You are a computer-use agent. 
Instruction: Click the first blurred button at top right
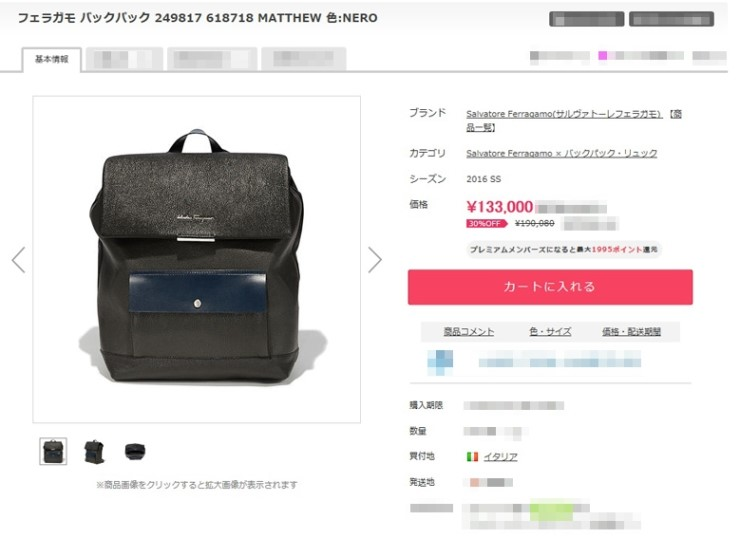point(587,19)
